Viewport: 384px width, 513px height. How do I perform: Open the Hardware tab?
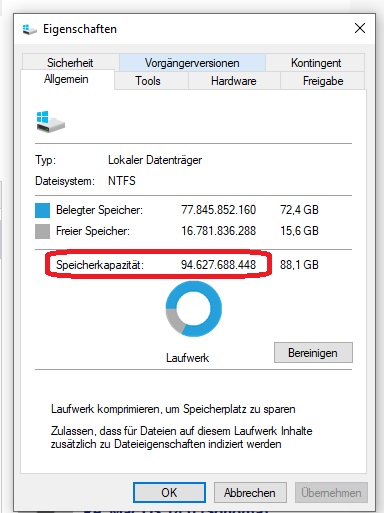click(x=234, y=81)
